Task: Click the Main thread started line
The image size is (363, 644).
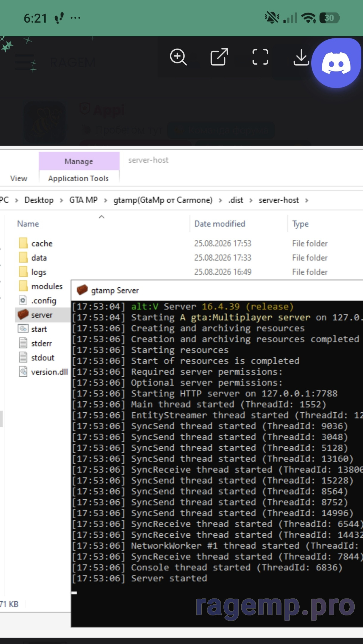Action: [x=199, y=404]
